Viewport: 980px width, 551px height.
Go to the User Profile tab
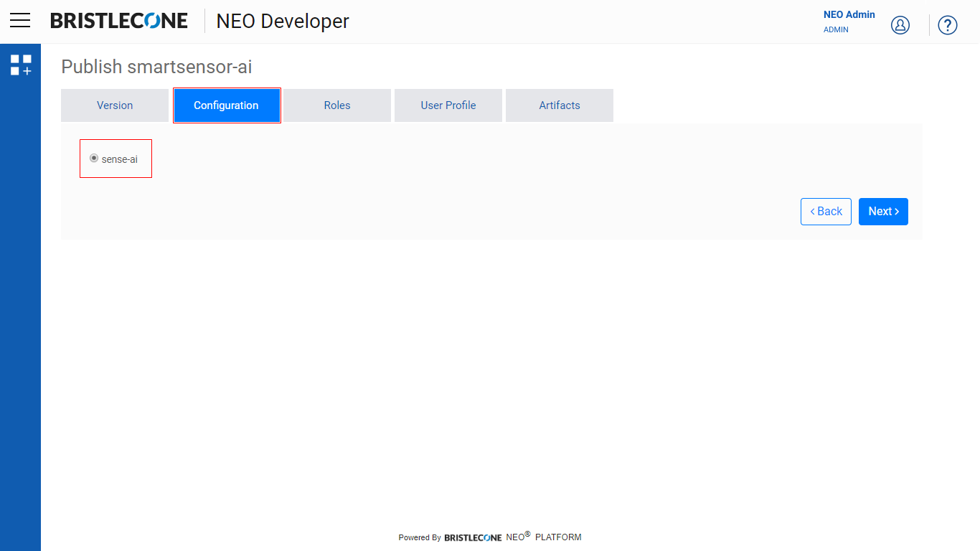pos(448,105)
